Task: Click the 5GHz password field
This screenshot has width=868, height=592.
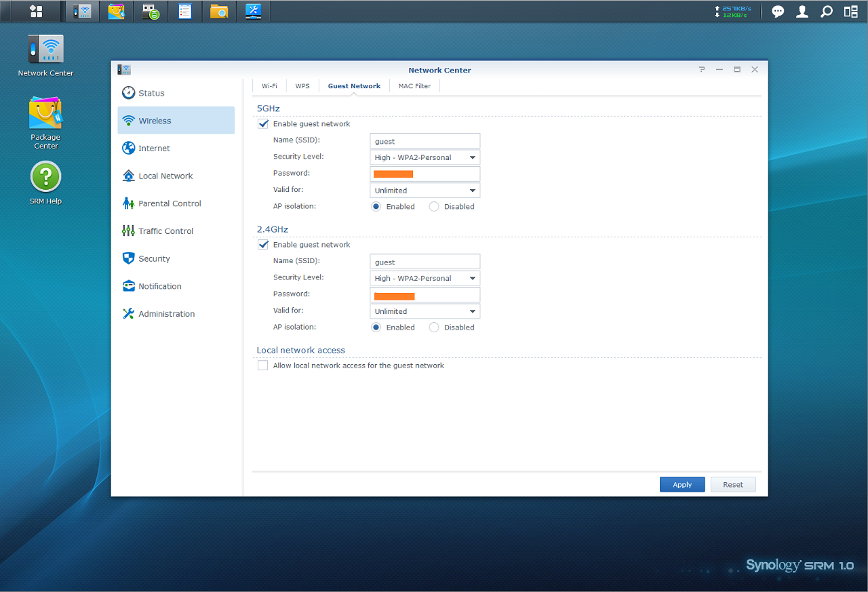Action: tap(425, 174)
